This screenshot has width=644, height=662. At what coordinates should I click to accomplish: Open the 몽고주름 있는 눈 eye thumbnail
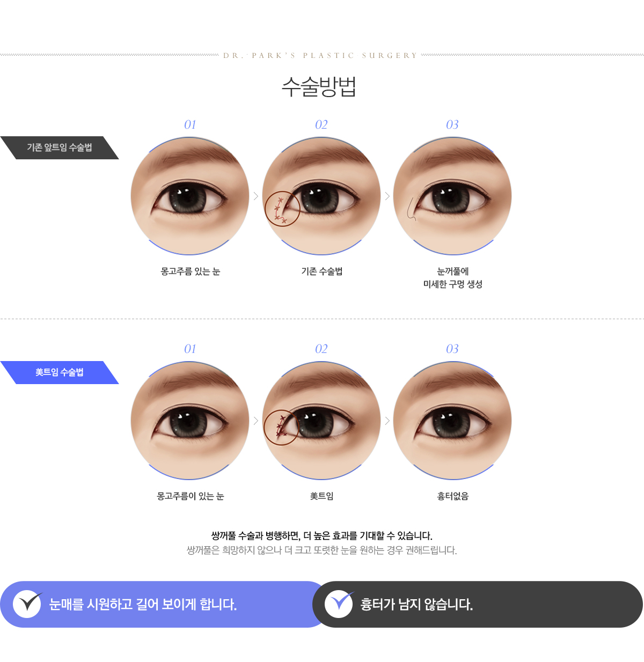(190, 196)
